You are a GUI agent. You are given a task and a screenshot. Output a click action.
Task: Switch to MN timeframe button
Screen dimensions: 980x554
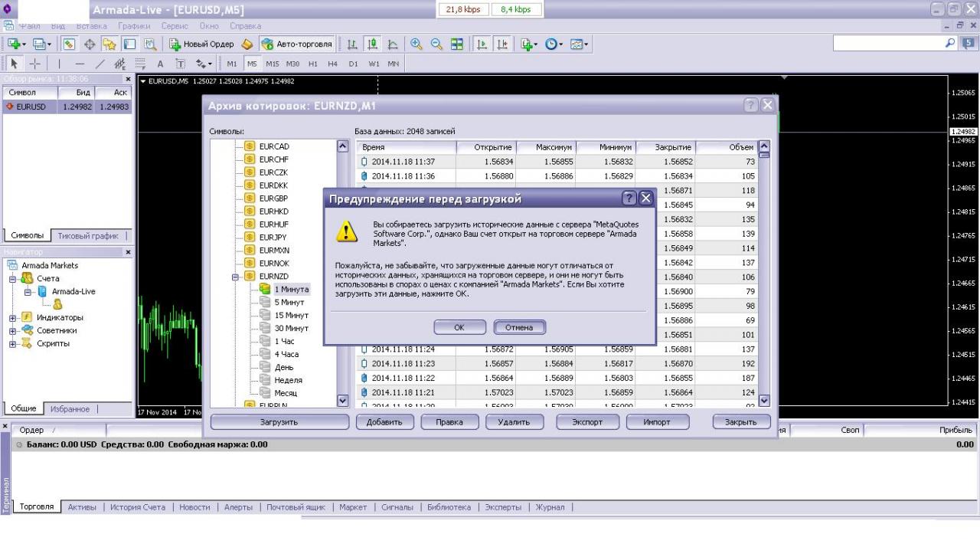click(393, 64)
